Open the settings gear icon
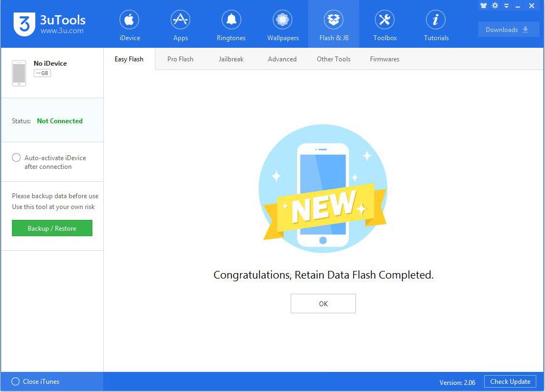545x392 pixels. coord(494,5)
